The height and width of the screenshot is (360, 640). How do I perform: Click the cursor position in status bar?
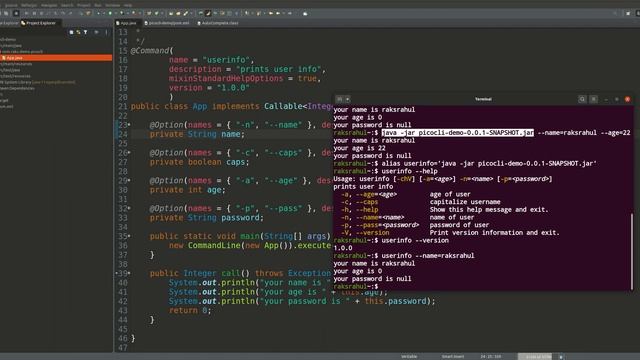[x=491, y=356]
